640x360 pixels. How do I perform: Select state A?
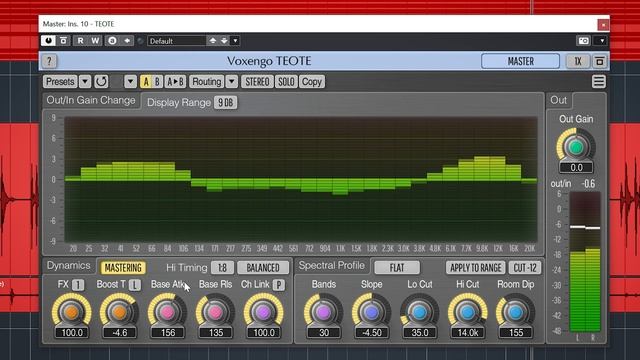tap(146, 82)
